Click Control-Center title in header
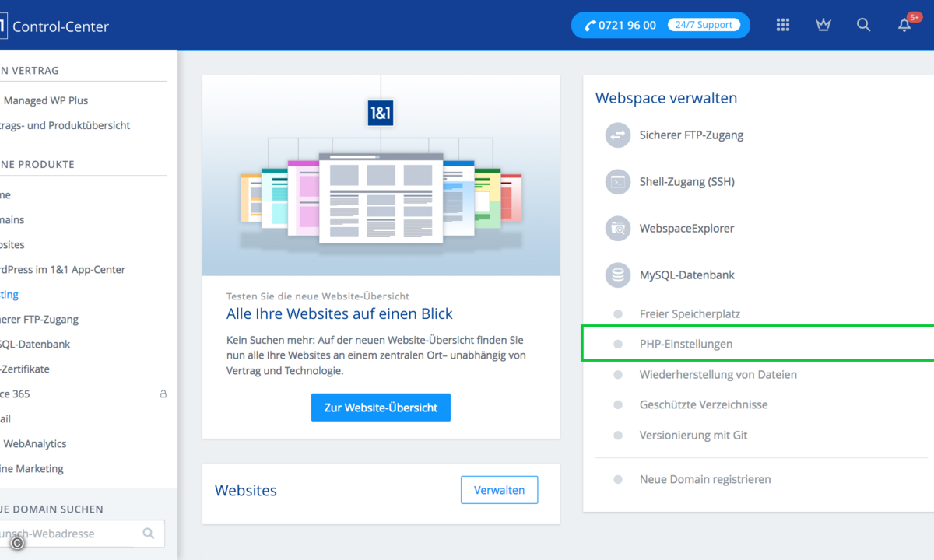 61,26
